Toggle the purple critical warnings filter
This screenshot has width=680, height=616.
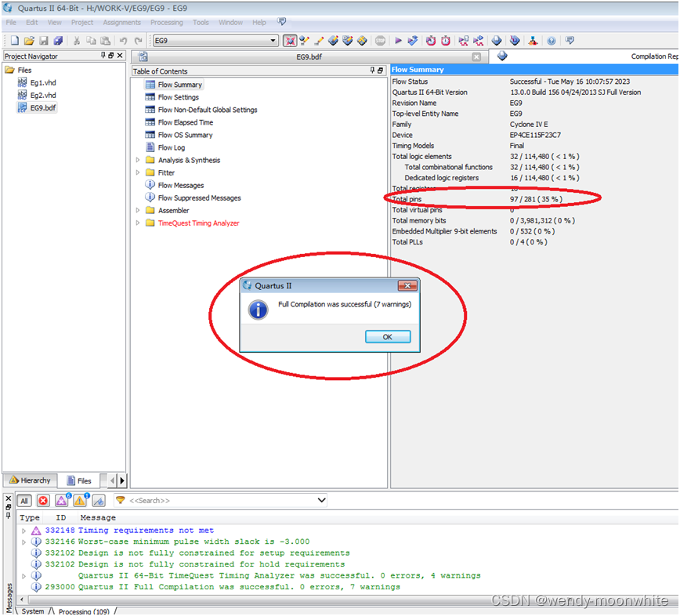click(62, 501)
